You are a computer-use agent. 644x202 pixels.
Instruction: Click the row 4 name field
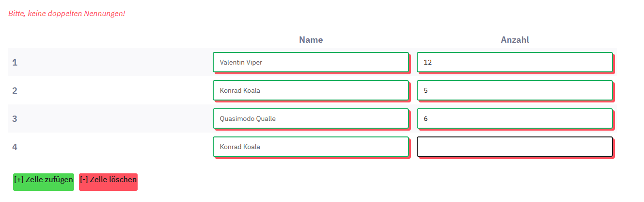(x=311, y=147)
